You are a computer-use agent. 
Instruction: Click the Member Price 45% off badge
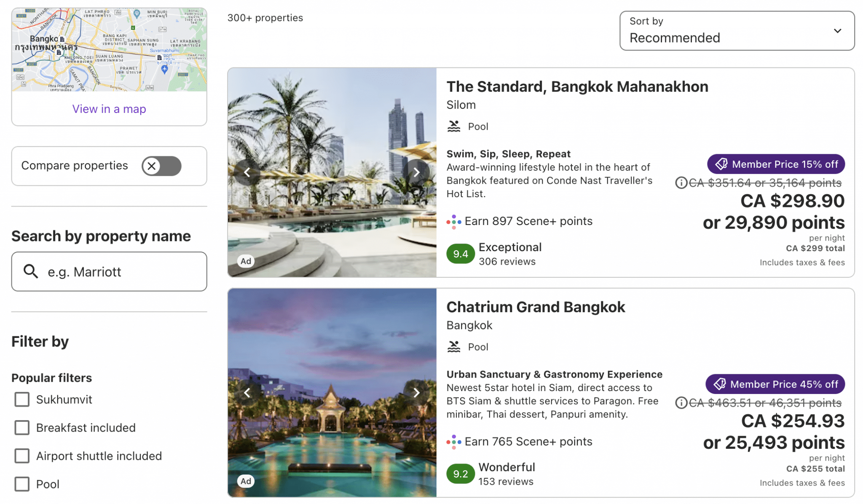click(775, 384)
